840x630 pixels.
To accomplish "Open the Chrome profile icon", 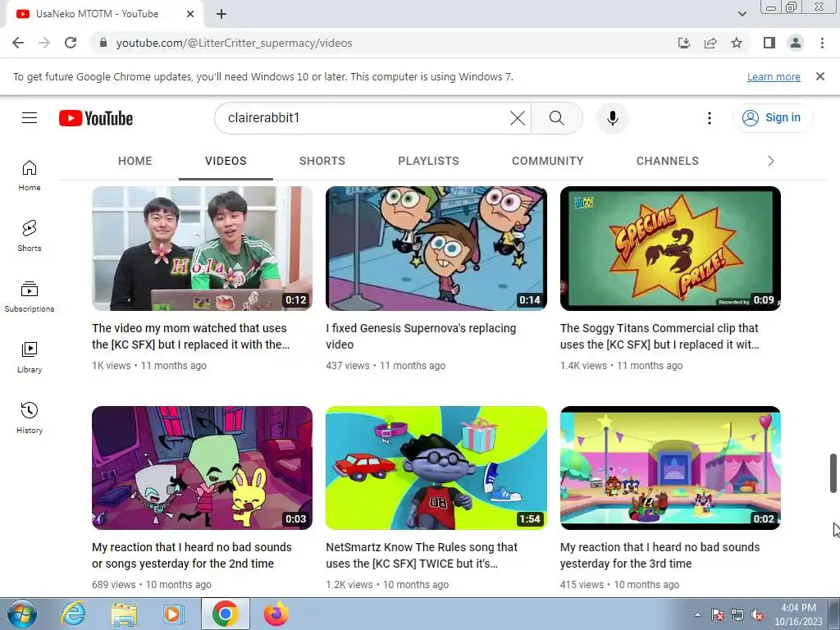I will [796, 43].
